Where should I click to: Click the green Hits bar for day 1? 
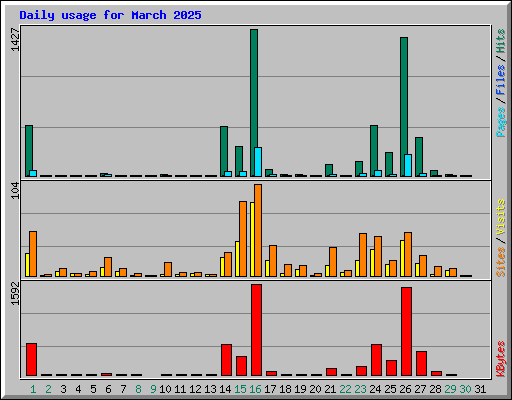[29, 151]
